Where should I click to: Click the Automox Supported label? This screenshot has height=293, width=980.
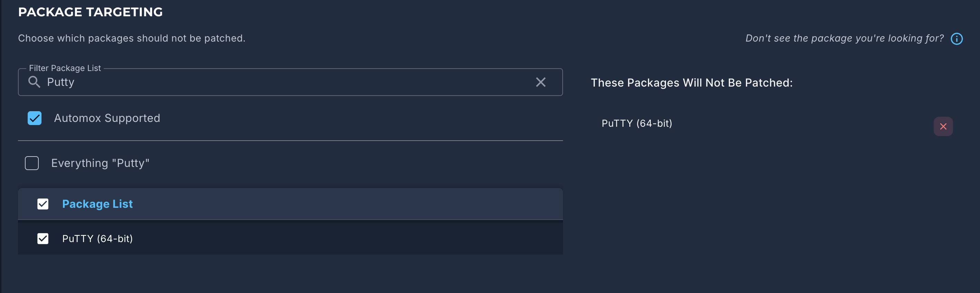click(x=107, y=118)
